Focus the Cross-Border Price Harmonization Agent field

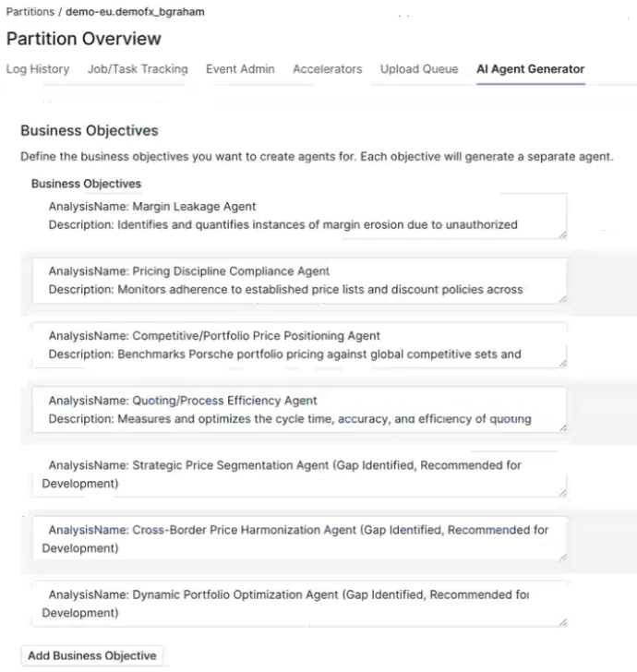(x=297, y=539)
